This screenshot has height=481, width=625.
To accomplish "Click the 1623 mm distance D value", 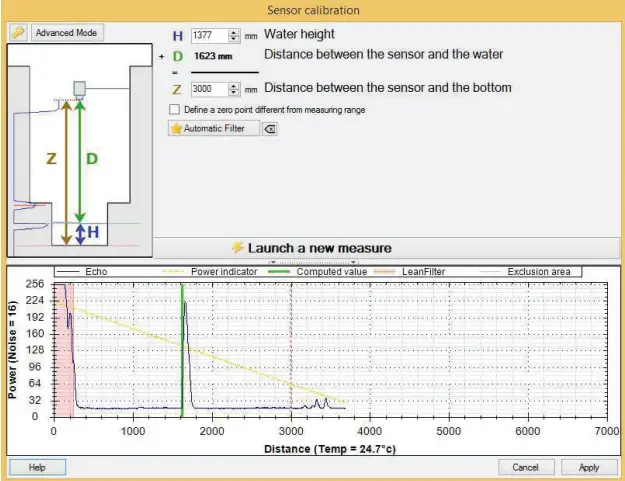I will tap(213, 56).
